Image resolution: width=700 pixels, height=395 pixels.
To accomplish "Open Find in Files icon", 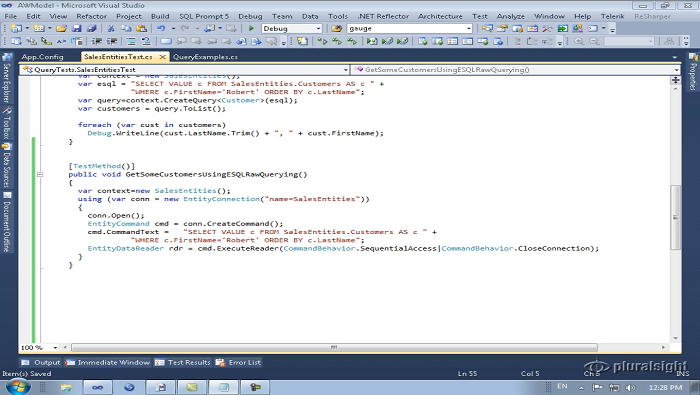I will coord(336,28).
